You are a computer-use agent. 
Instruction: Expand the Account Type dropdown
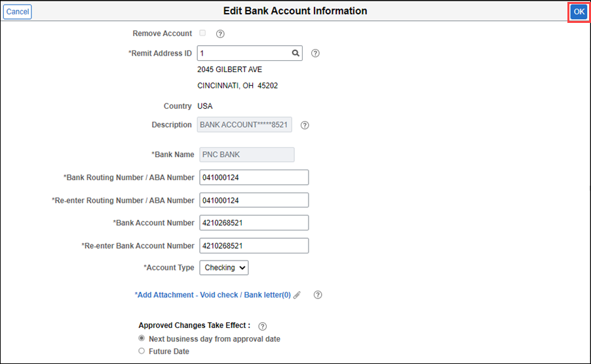tap(224, 268)
